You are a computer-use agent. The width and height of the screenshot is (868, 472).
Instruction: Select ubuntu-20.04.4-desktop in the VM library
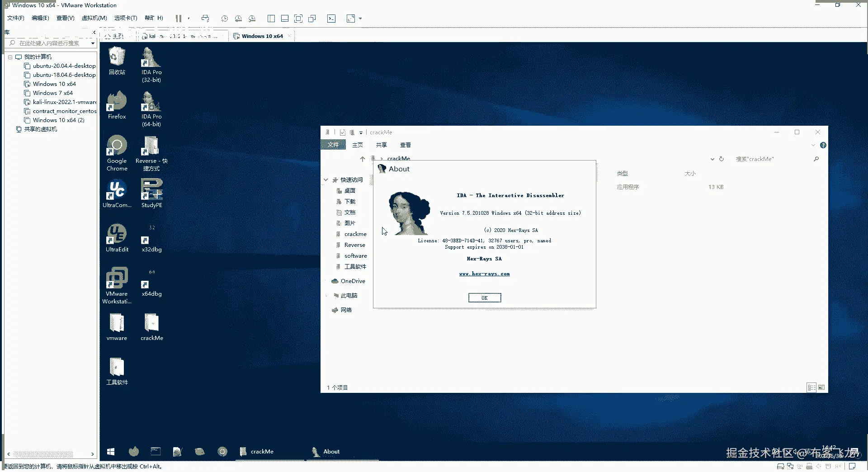click(60, 66)
